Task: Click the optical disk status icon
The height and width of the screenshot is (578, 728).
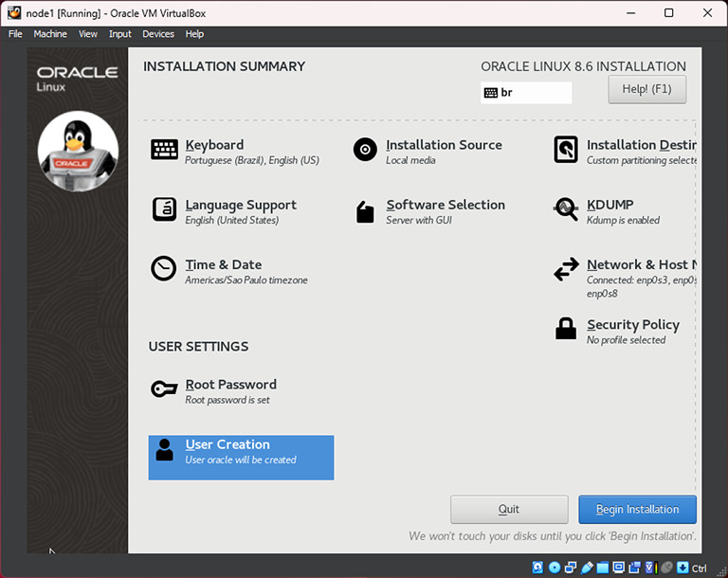Action: [x=555, y=568]
